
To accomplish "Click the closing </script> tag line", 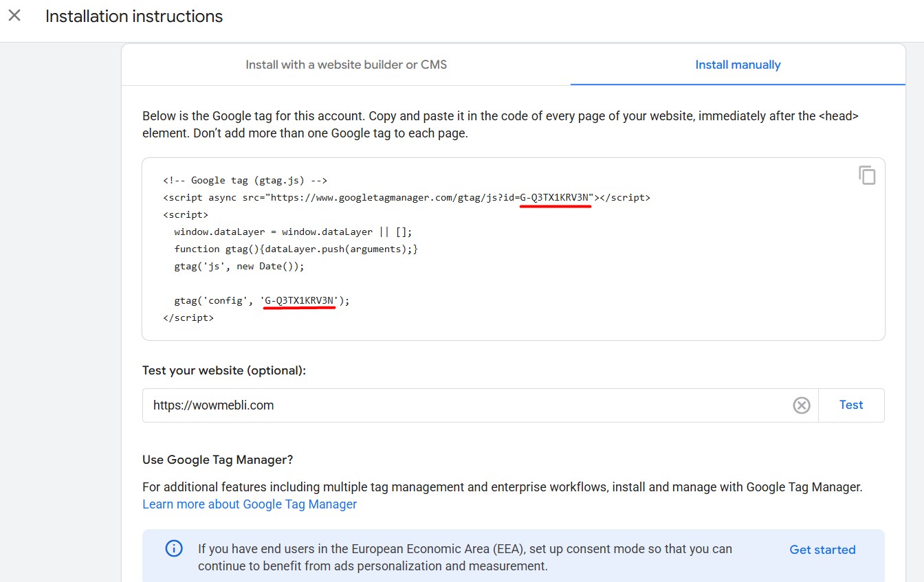I will point(188,318).
